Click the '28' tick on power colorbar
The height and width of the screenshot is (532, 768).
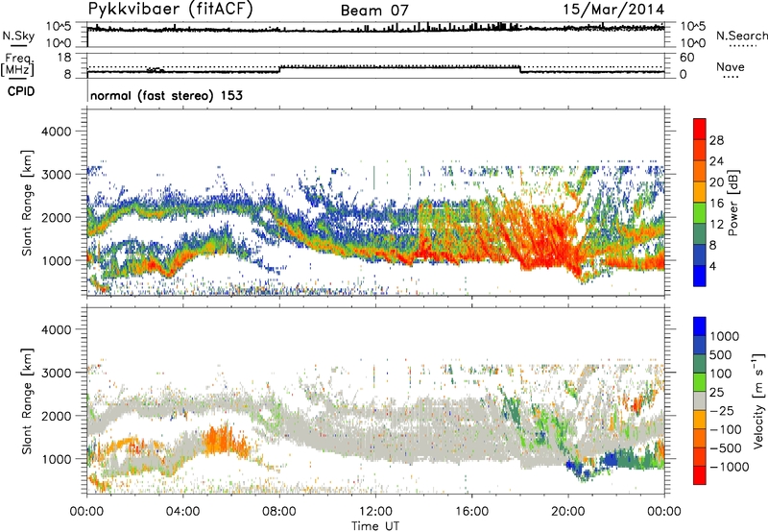click(x=716, y=140)
